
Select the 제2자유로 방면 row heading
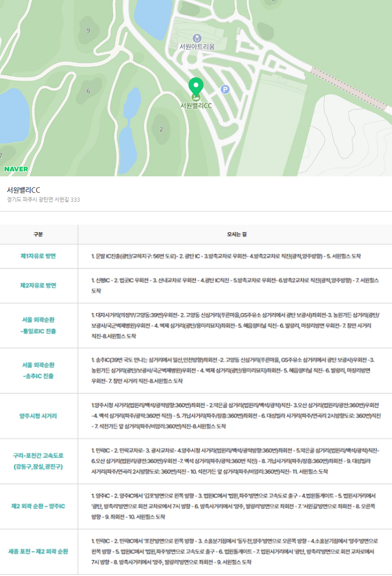click(x=38, y=285)
